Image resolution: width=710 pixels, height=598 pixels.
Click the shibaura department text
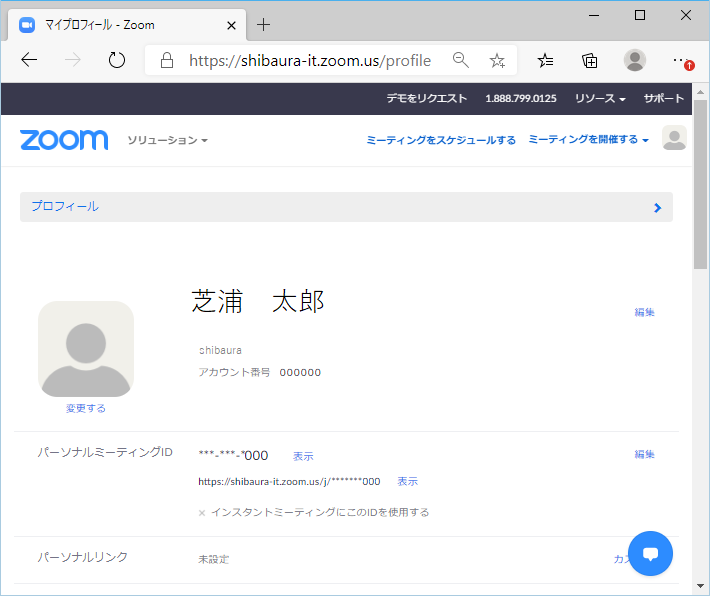221,350
